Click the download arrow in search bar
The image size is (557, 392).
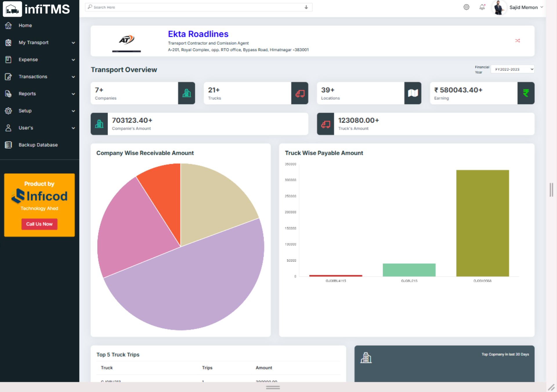click(306, 7)
